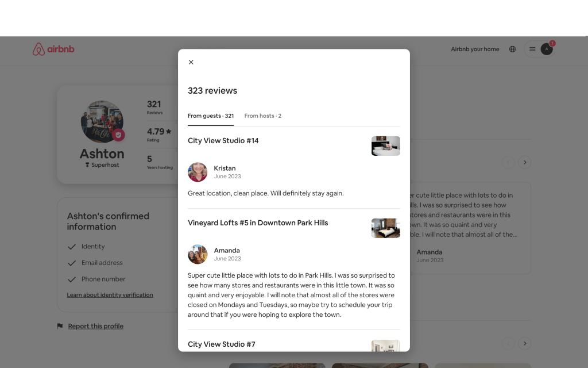Click Airbnb your home link

475,49
